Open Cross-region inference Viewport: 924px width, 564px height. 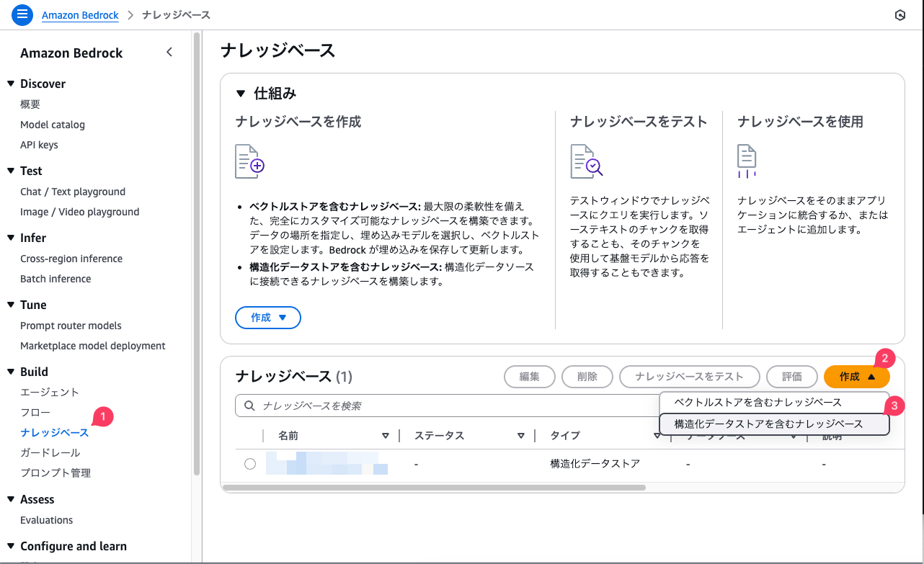[x=71, y=259]
